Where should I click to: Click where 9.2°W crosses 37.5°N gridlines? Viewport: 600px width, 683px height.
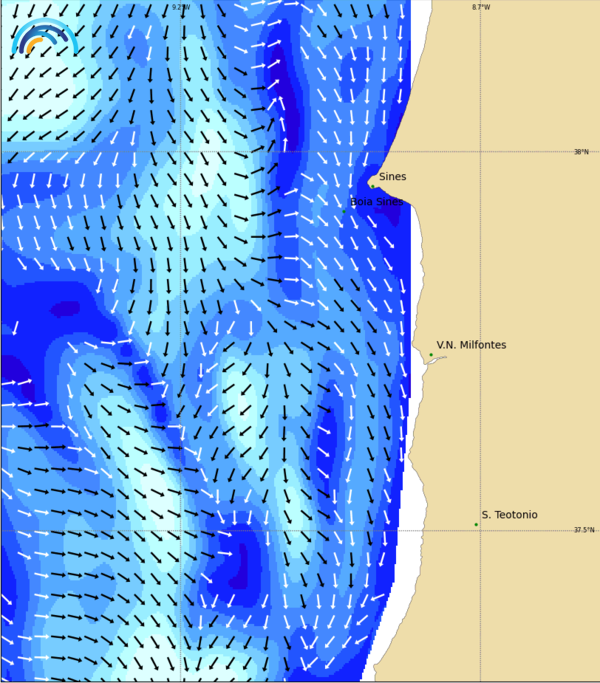pos(181,530)
